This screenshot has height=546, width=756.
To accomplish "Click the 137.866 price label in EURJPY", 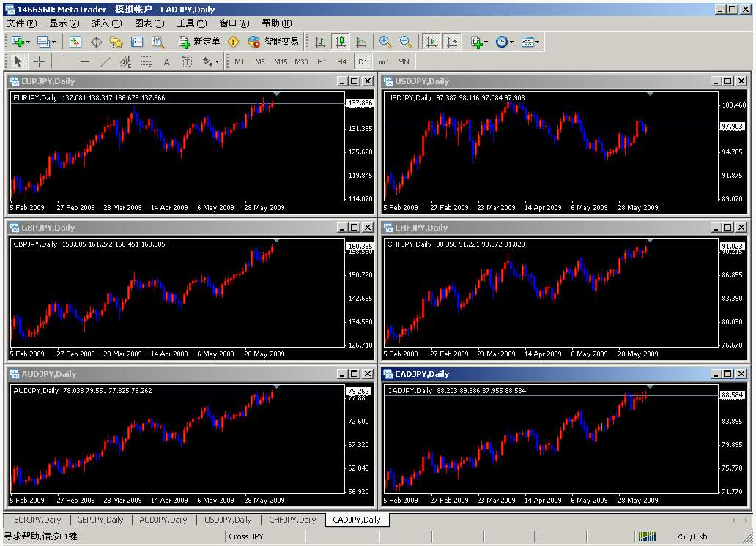I will [360, 103].
